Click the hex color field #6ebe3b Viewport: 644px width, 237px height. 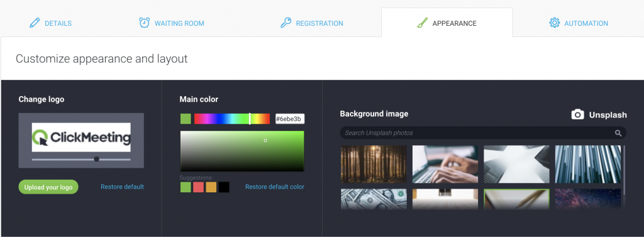[290, 119]
